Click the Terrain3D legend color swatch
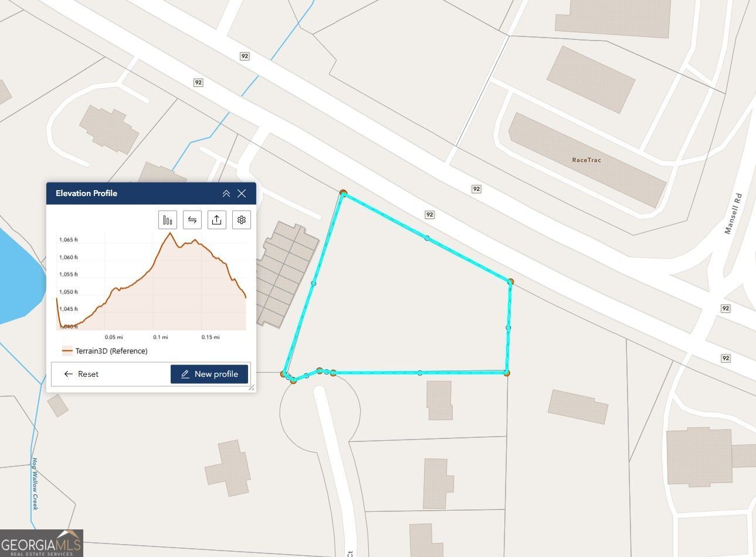This screenshot has height=557, width=756. click(67, 351)
